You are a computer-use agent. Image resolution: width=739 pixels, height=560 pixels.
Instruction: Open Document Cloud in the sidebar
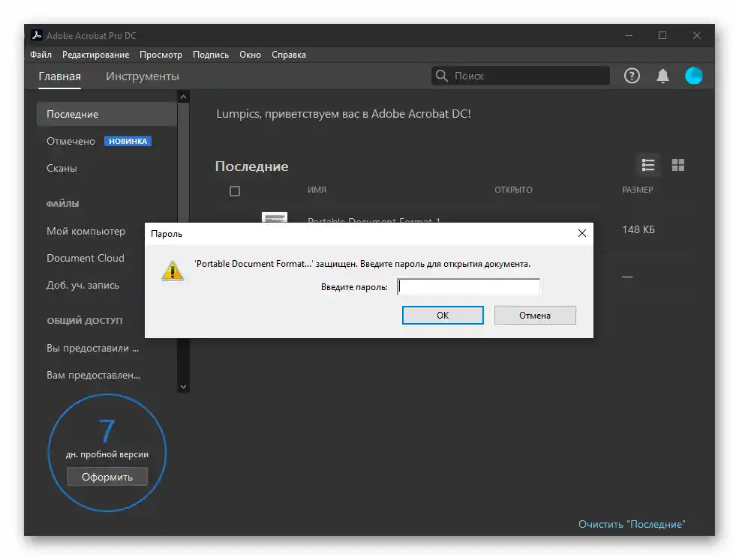pos(86,258)
